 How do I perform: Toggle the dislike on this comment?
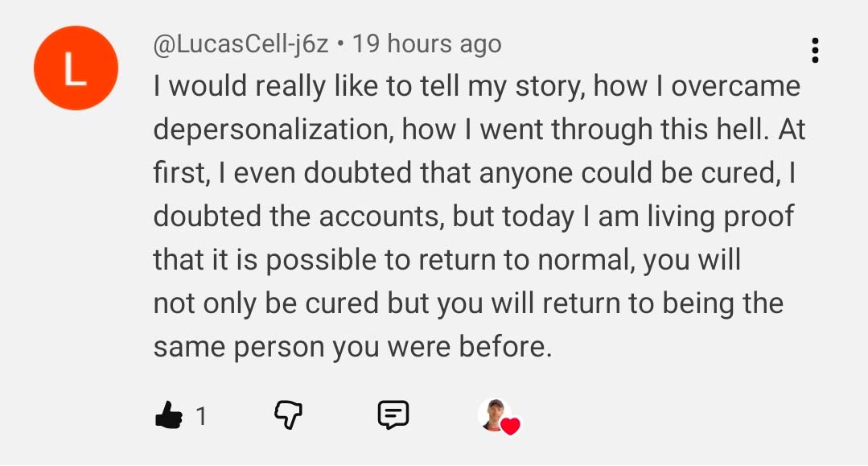tap(290, 413)
